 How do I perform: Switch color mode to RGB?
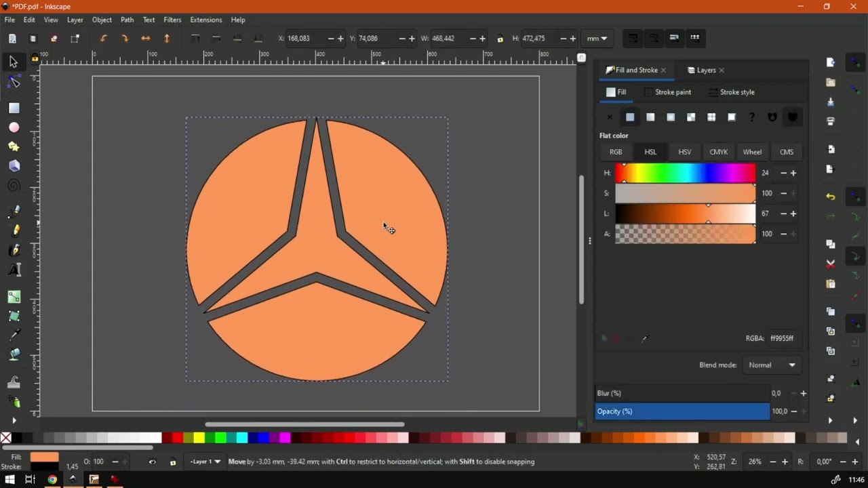(x=616, y=152)
